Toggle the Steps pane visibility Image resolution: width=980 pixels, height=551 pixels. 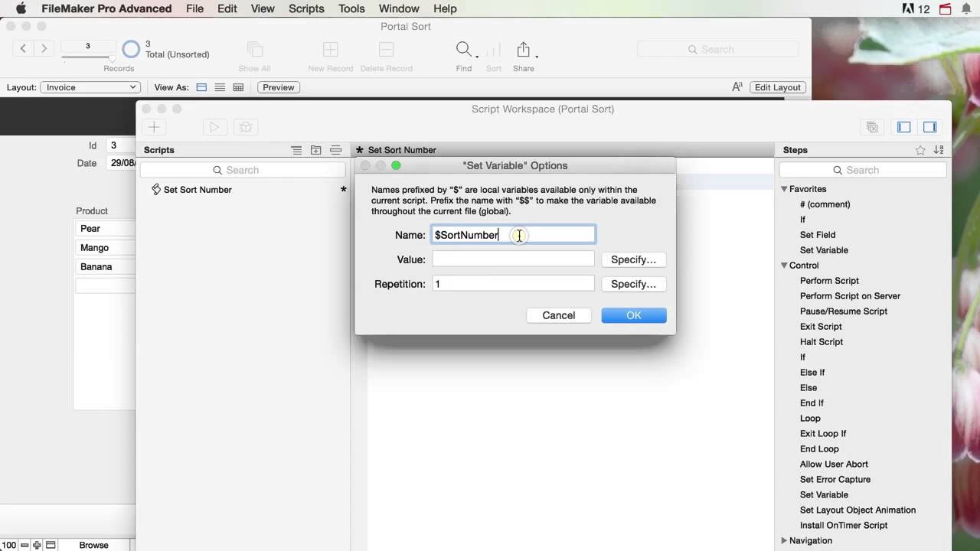coord(929,127)
